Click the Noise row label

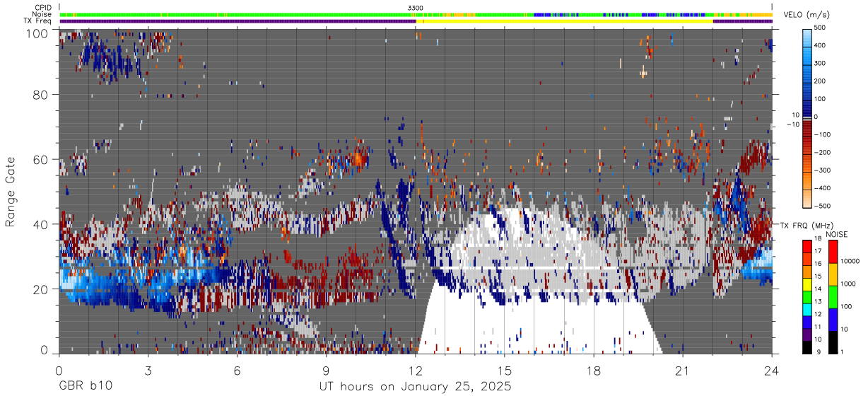[42, 14]
